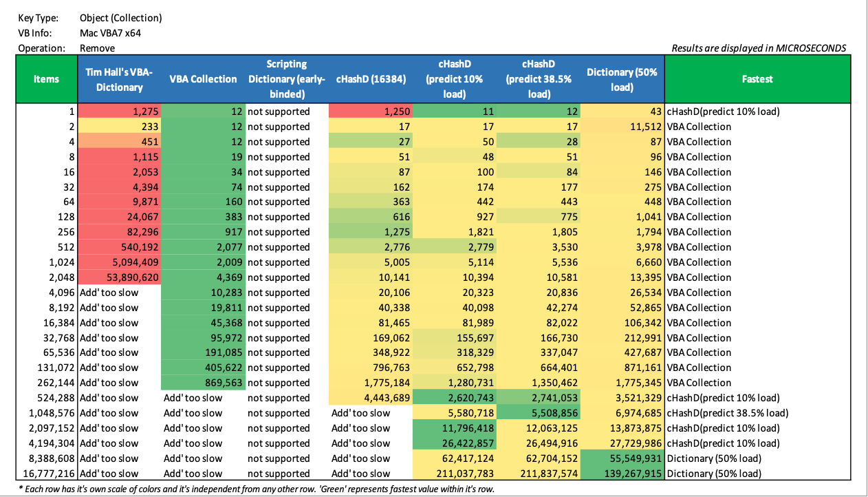Select the red cell showing 53,890,620
This screenshot has height=497, width=868.
[120, 277]
